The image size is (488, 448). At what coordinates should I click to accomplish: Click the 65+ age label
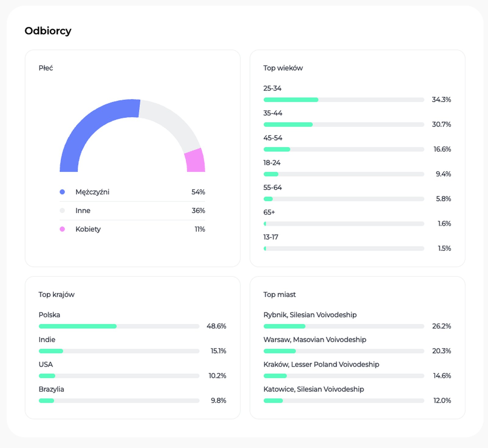pos(269,212)
